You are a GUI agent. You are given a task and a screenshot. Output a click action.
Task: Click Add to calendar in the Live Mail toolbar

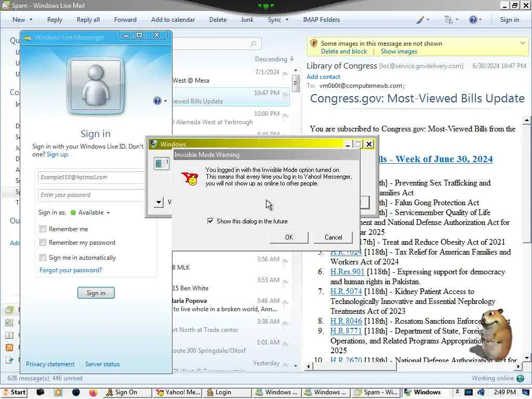pyautogui.click(x=173, y=20)
